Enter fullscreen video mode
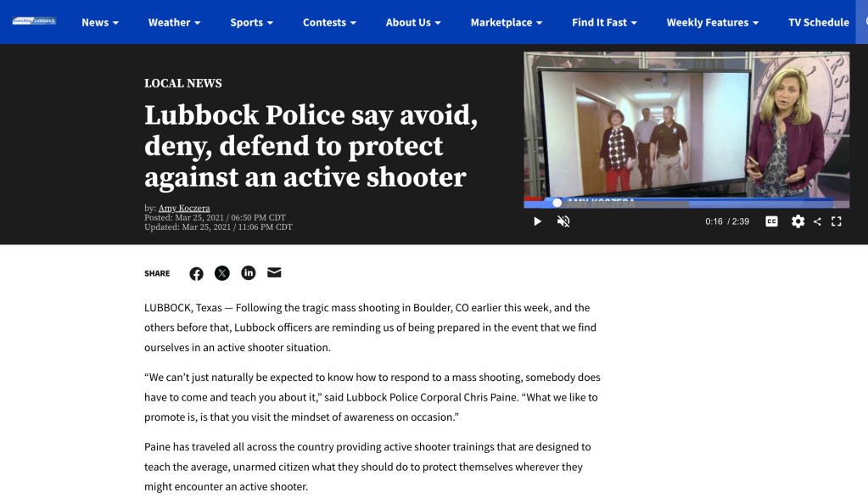The image size is (868, 498). pyautogui.click(x=837, y=221)
